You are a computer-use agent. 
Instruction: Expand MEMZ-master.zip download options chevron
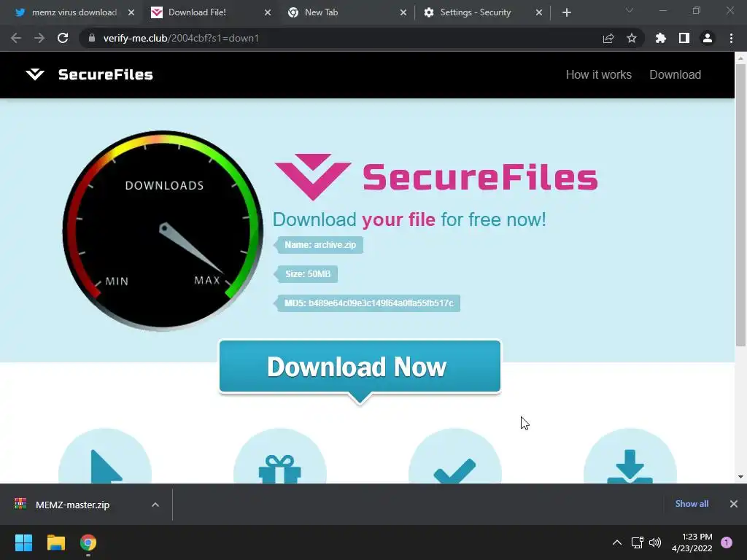point(155,505)
